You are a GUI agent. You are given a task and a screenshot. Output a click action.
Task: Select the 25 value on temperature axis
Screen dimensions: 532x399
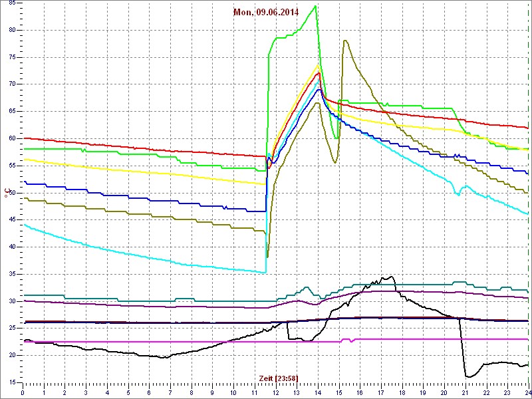tap(11, 329)
